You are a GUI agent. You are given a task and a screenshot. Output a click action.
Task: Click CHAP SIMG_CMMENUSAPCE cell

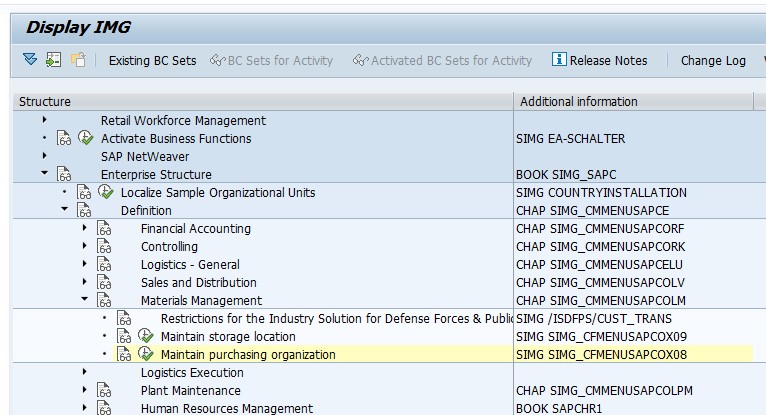tap(593, 211)
